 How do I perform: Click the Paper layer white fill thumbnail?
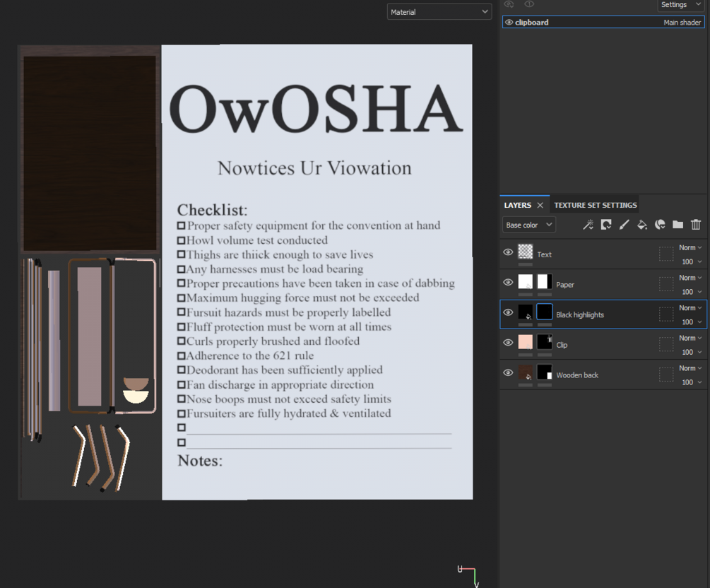coord(525,281)
